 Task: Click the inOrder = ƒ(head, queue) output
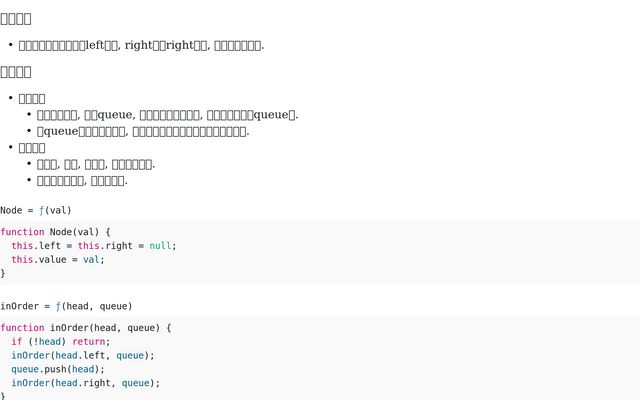click(x=66, y=306)
